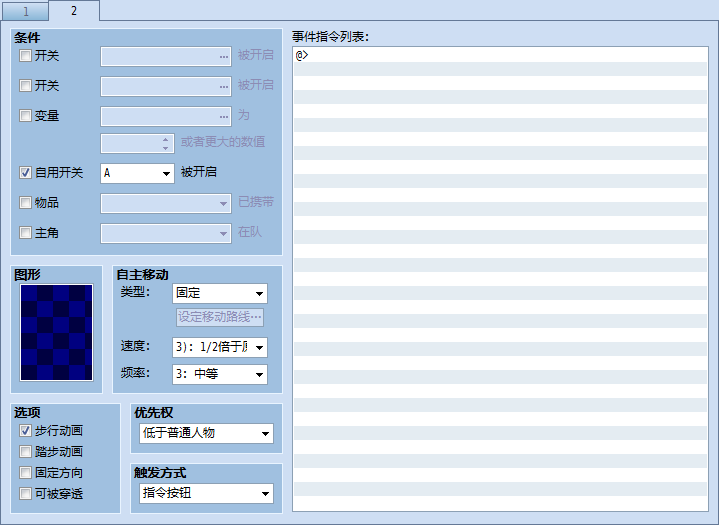719x525 pixels.
Task: Click the first 开关 switch selection field
Action: (166, 56)
